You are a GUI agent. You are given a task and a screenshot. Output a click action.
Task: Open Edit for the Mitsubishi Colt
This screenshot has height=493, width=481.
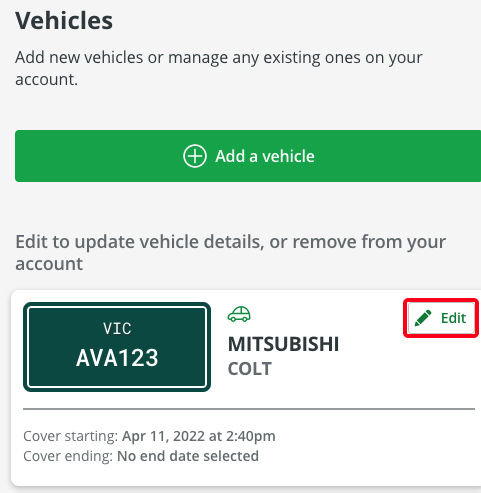441,318
